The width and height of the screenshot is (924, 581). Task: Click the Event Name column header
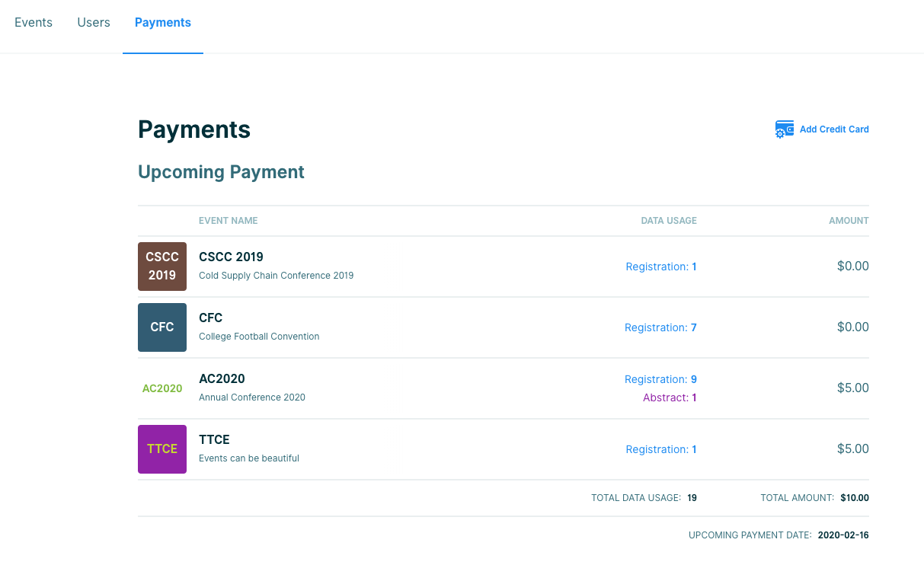coord(228,221)
